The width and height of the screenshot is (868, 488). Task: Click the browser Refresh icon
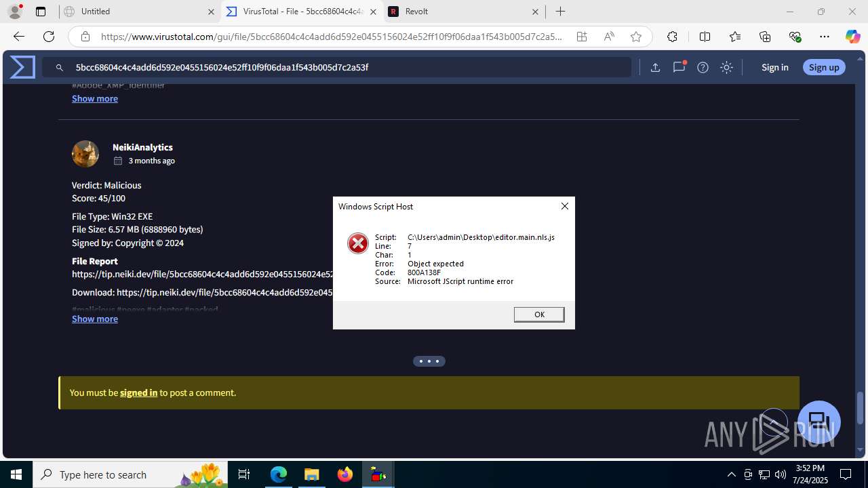pyautogui.click(x=49, y=37)
